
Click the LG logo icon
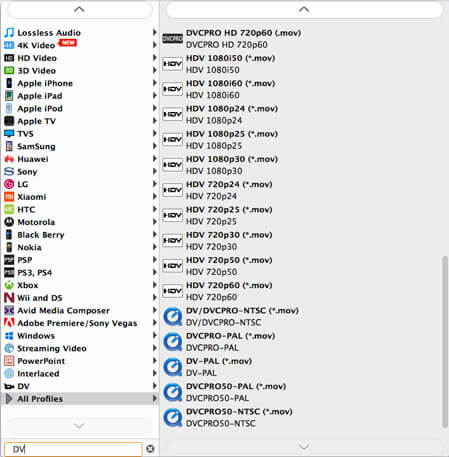pos(9,184)
